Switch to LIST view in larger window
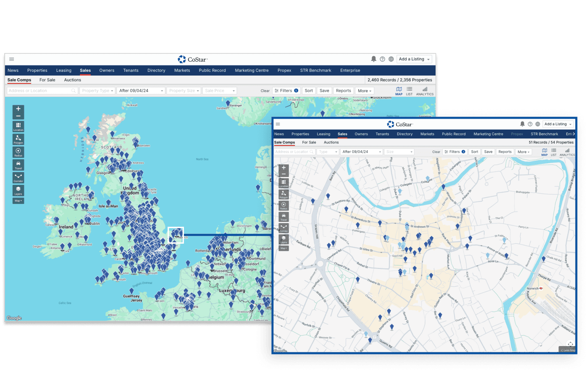The image size is (588, 375). click(409, 91)
